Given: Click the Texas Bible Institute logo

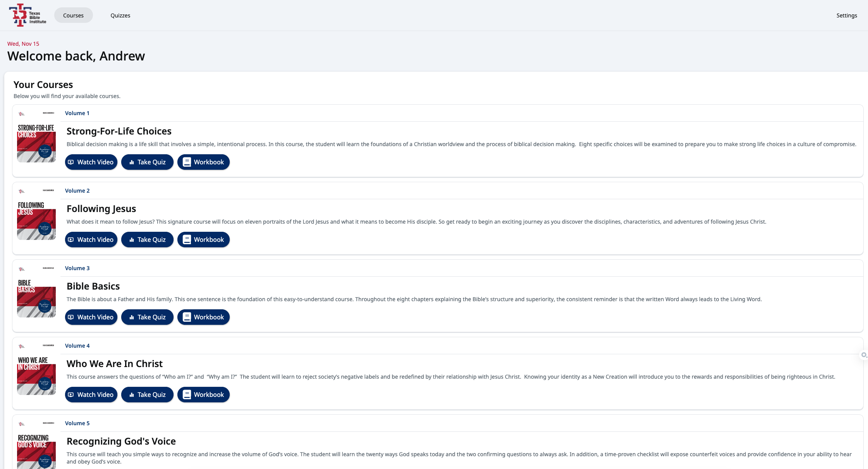Looking at the screenshot, I should click(x=28, y=16).
